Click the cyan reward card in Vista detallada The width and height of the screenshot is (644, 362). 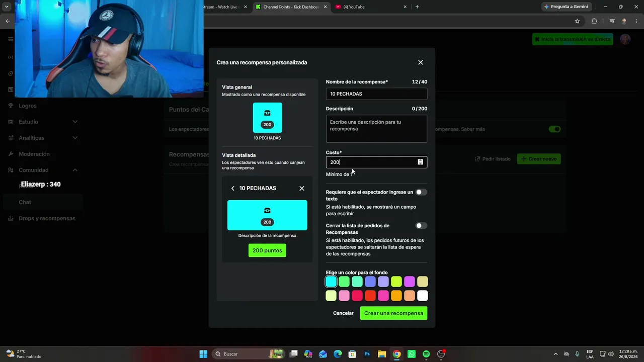[x=267, y=215]
